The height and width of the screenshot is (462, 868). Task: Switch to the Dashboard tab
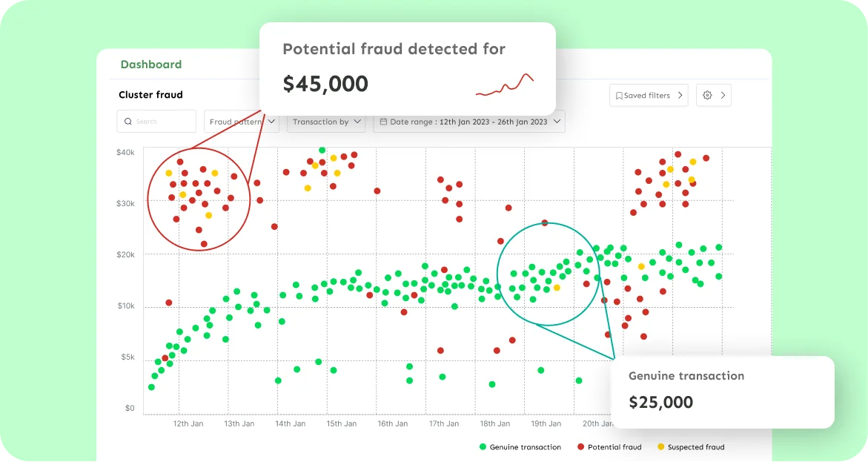151,65
